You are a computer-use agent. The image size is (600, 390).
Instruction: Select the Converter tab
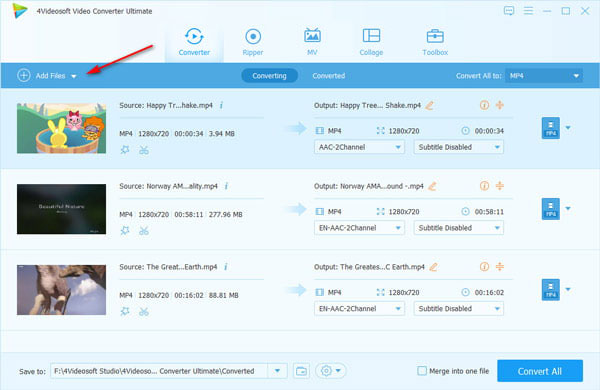194,42
